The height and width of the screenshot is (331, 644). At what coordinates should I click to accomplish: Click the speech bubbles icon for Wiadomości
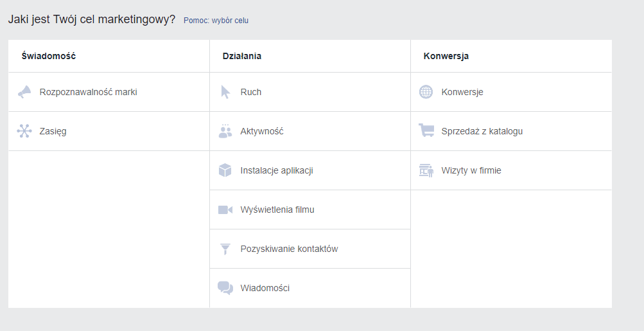[x=225, y=288]
